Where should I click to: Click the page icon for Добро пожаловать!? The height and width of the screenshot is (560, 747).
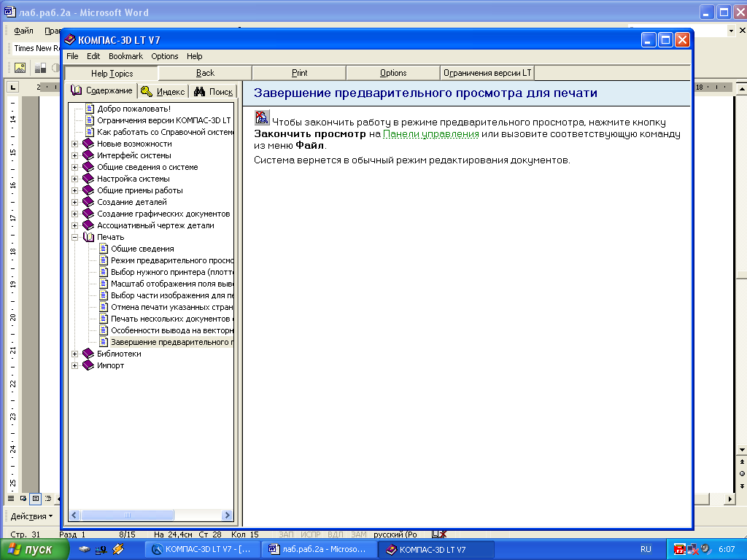coord(90,109)
